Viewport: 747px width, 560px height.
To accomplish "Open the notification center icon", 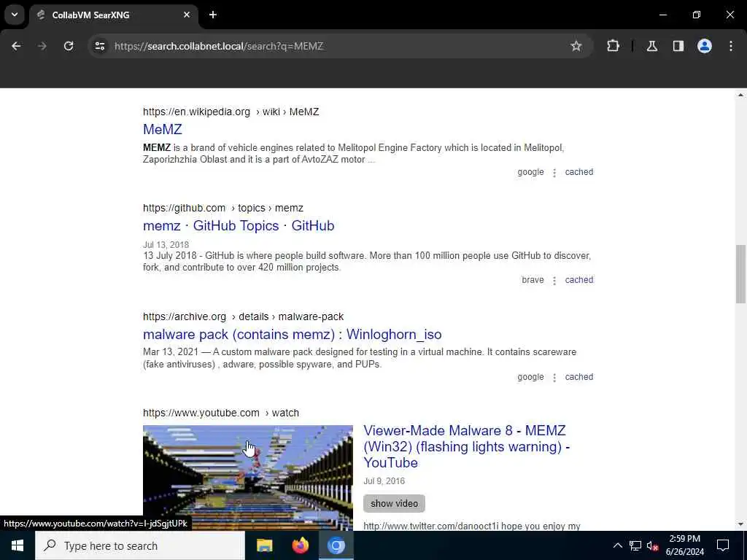I will coord(723,545).
